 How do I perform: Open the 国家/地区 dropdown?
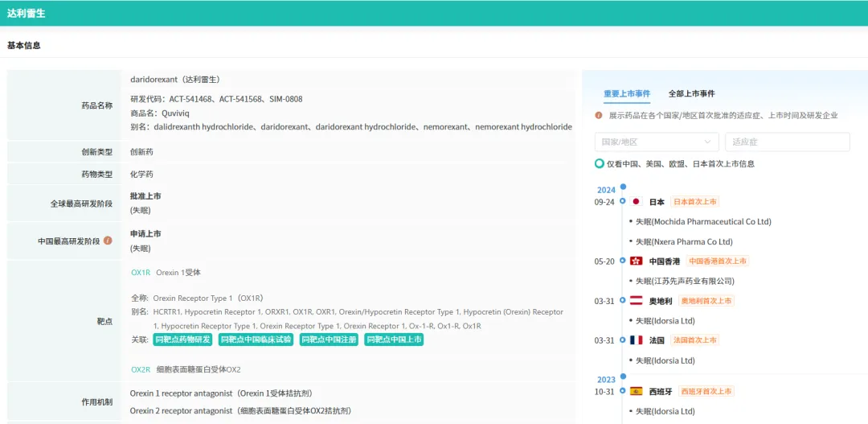click(657, 142)
